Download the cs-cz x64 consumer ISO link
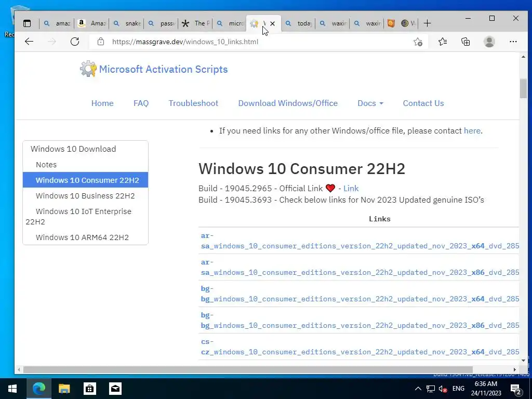This screenshot has width=532, height=399. (360, 347)
